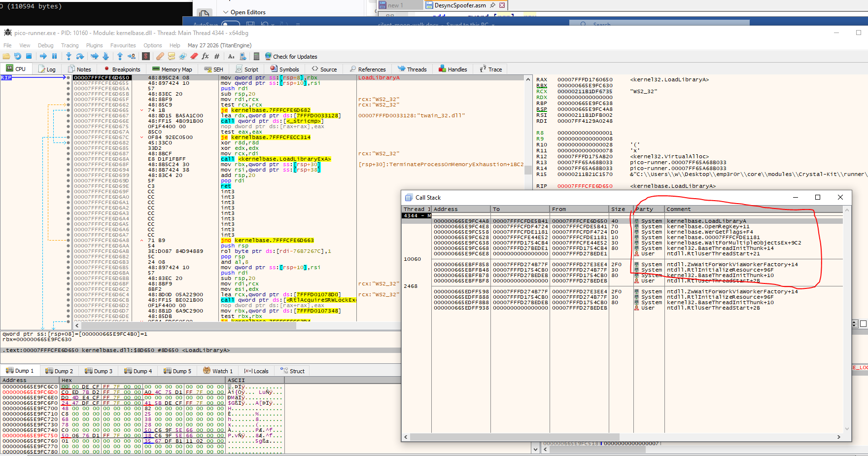Run to user code icon
This screenshot has width=868, height=456.
click(x=131, y=56)
